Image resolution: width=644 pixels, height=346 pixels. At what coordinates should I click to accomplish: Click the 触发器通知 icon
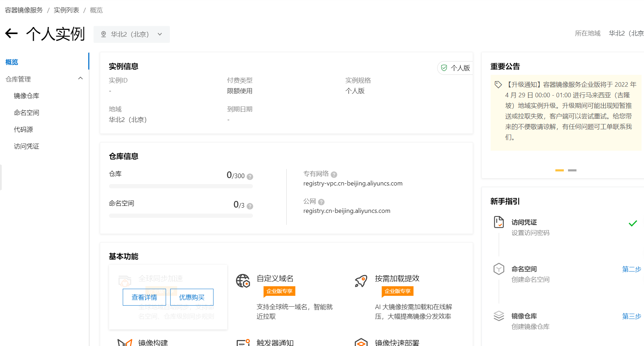(x=243, y=342)
